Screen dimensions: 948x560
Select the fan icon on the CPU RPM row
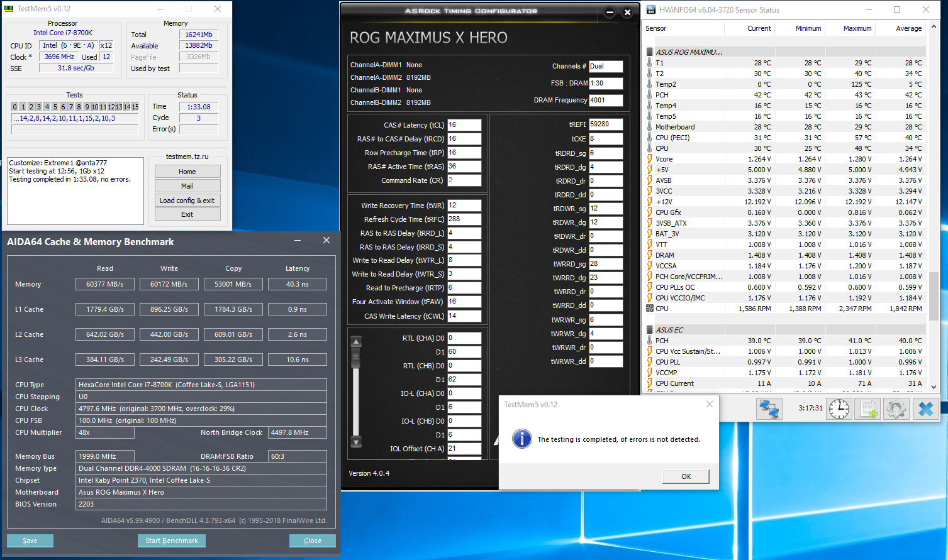click(x=650, y=309)
